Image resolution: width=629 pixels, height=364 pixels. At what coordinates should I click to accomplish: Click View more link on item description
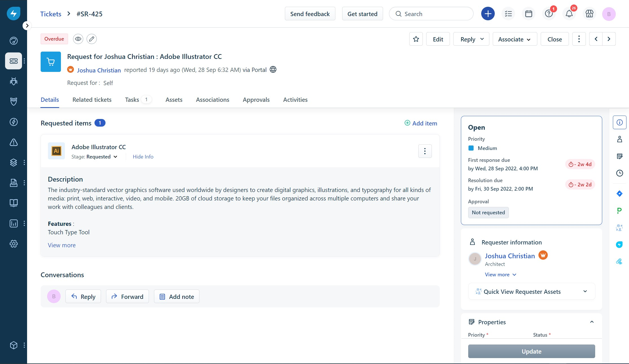(x=61, y=245)
